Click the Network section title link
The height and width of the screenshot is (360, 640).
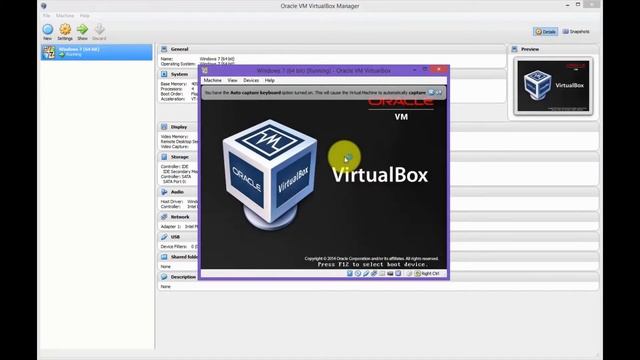tap(180, 217)
